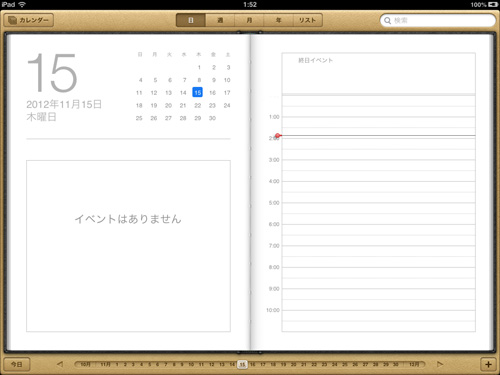This screenshot has width=500, height=375.
Task: Select day 1 in mini calendar
Action: [x=199, y=67]
